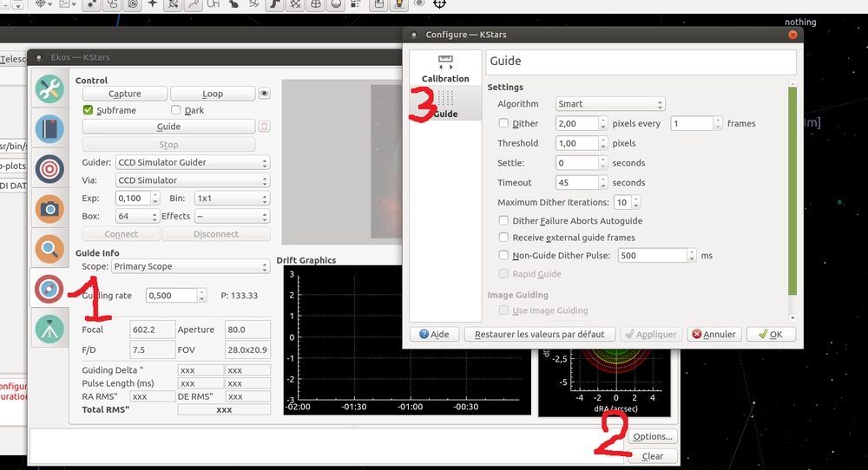
Task: Check Dither Failure Aborts Autoguide
Action: (503, 220)
